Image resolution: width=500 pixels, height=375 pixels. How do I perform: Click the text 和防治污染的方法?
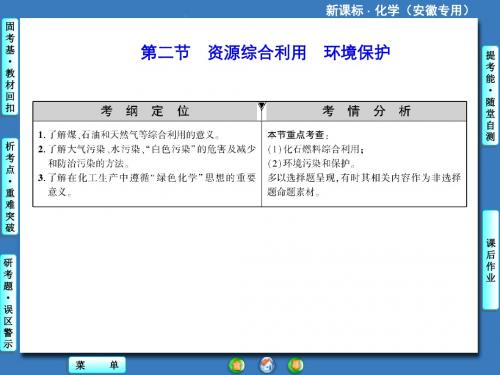pos(88,163)
